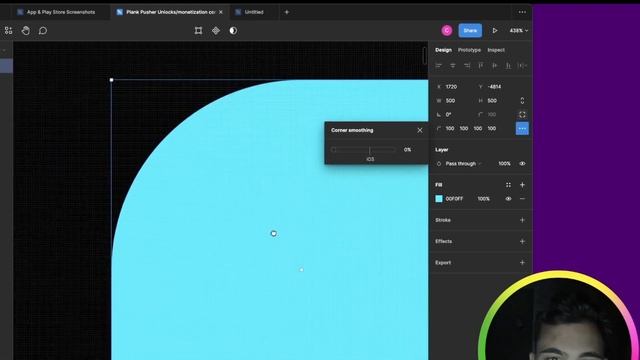Open the Design panel tab
The image size is (640, 360).
[443, 50]
